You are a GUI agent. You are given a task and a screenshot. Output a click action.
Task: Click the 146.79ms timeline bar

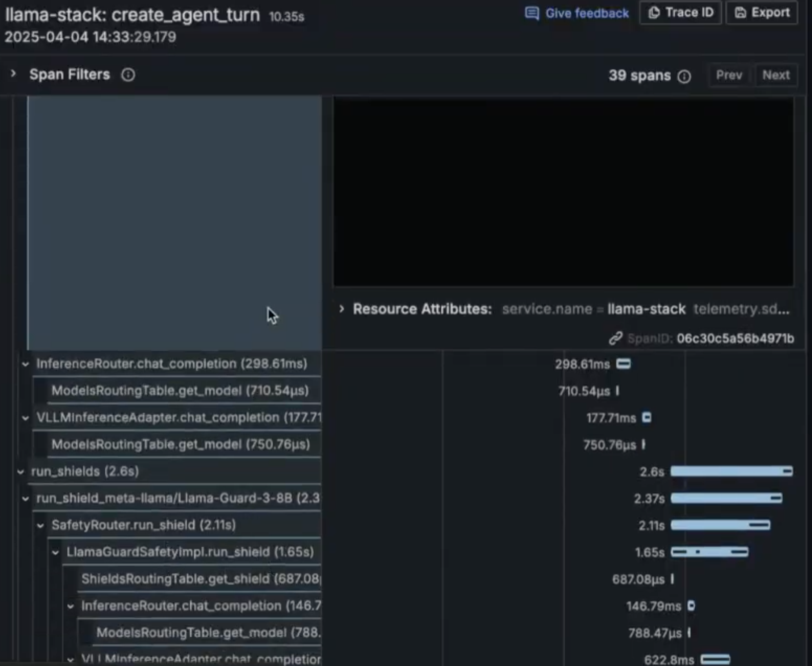click(691, 606)
